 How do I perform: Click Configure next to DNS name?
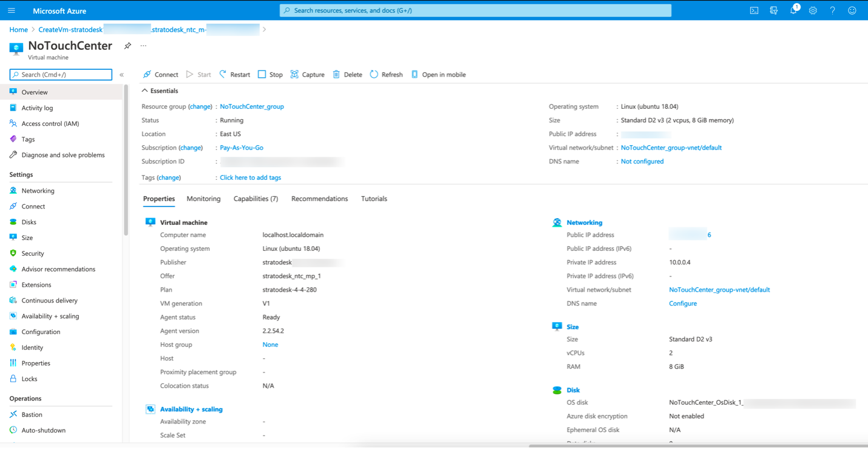(x=683, y=304)
